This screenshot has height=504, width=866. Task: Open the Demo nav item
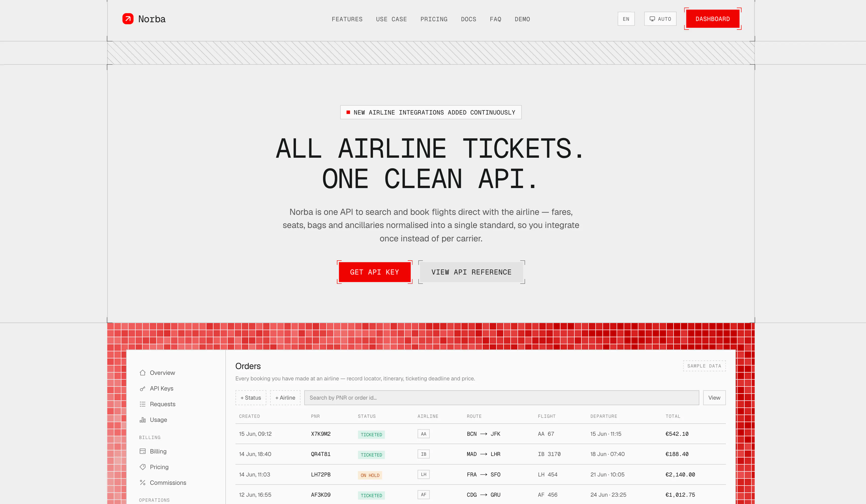coord(522,19)
